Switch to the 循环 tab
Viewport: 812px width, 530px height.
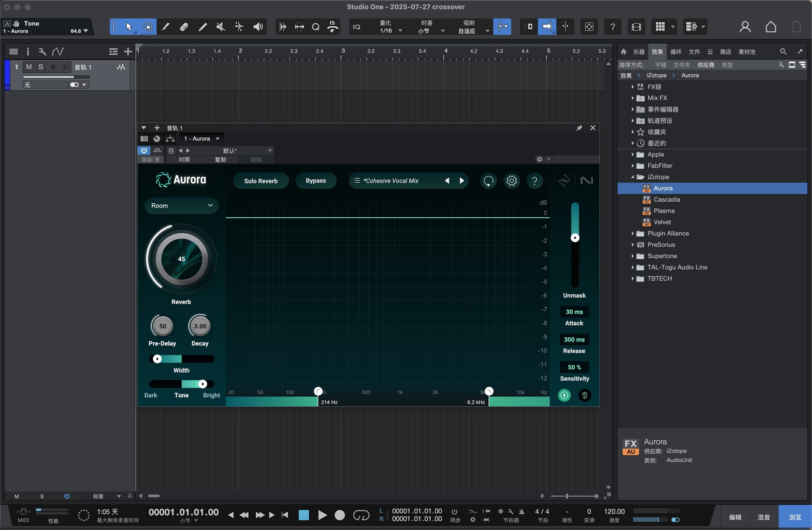click(x=676, y=52)
